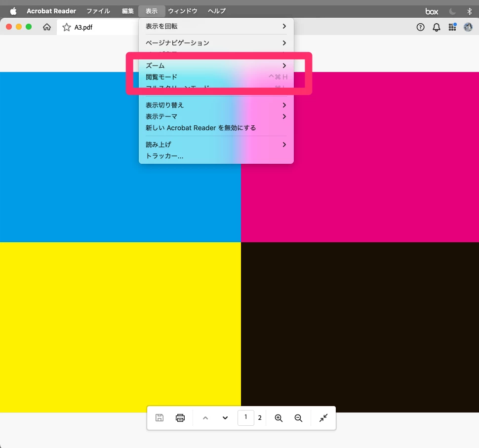Choose 新しい Acrobat Reader を無効にする
Viewport: 479px width, 448px height.
[216, 128]
